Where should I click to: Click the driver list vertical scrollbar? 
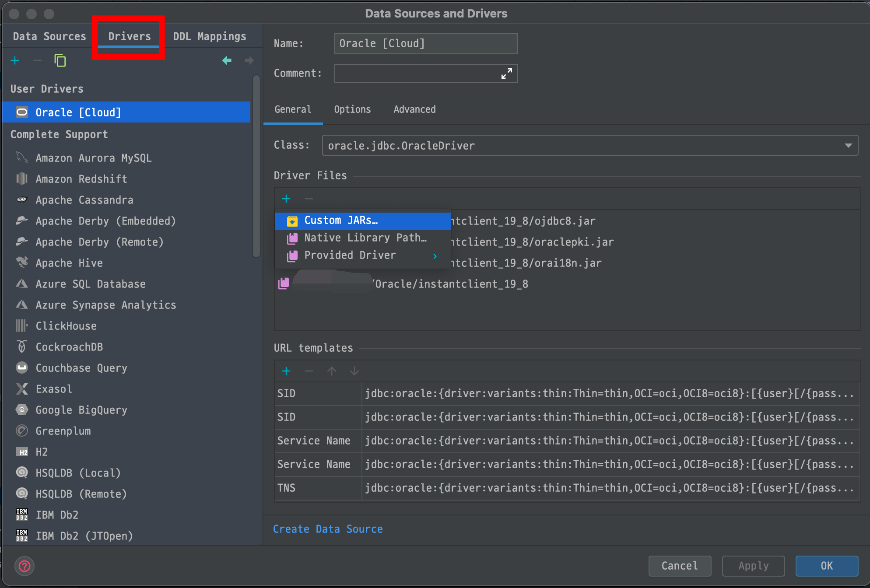pyautogui.click(x=256, y=166)
